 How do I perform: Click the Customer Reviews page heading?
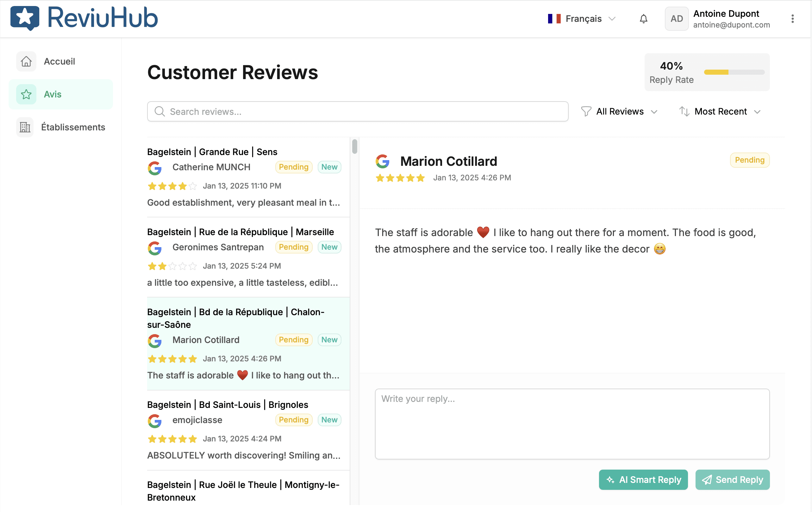pos(232,72)
